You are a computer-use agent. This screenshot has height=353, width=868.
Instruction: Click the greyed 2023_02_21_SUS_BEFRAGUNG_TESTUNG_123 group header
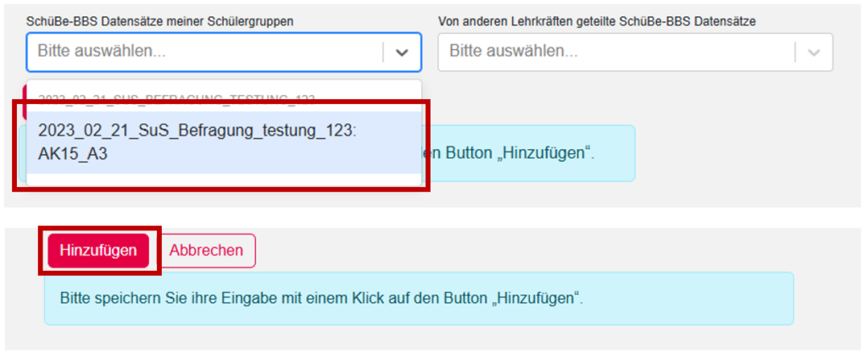click(x=178, y=99)
